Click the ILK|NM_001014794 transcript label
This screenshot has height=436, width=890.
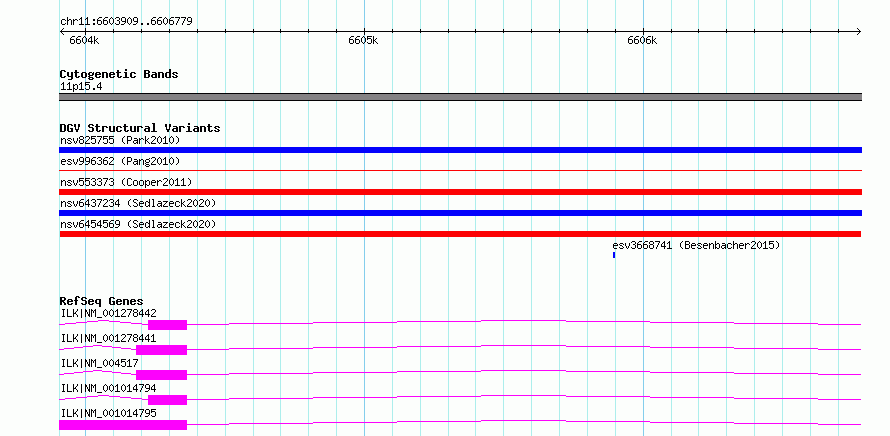click(108, 388)
